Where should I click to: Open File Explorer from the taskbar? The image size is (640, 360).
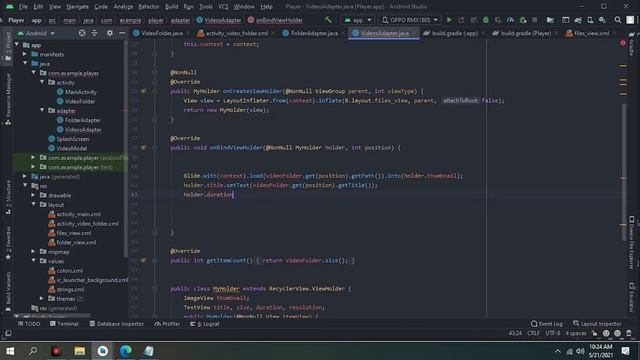tap(80, 351)
